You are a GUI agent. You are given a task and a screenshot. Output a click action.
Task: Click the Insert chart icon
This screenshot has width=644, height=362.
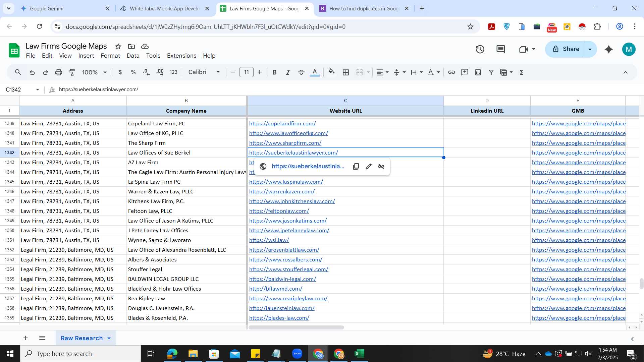478,72
